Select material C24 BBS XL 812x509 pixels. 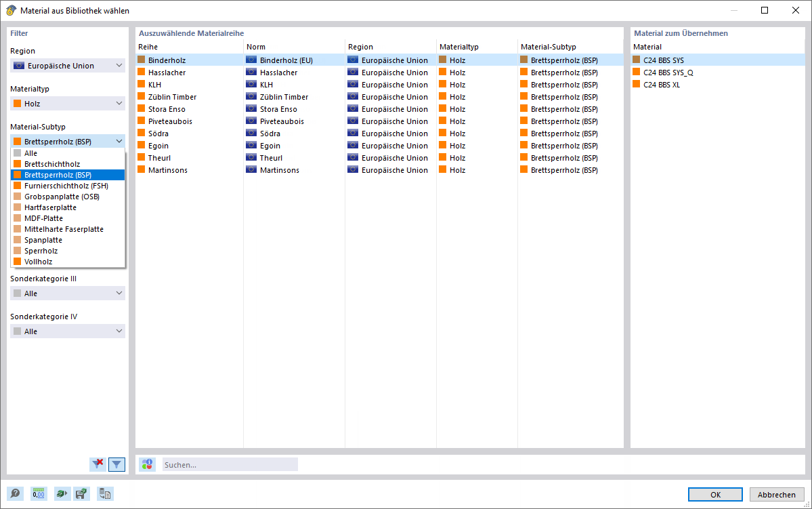coord(717,85)
